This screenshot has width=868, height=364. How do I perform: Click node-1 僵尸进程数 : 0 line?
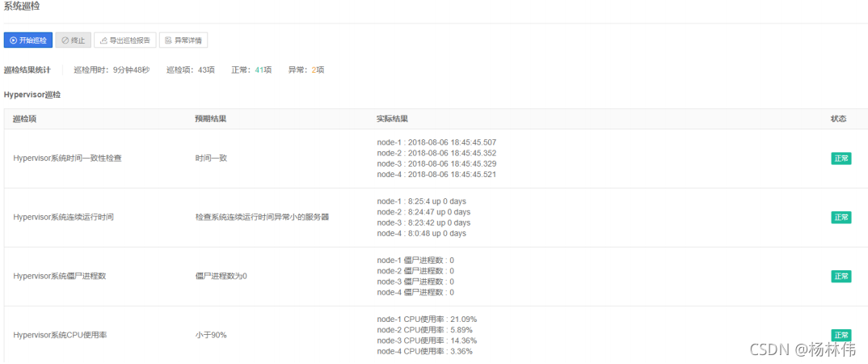point(415,260)
